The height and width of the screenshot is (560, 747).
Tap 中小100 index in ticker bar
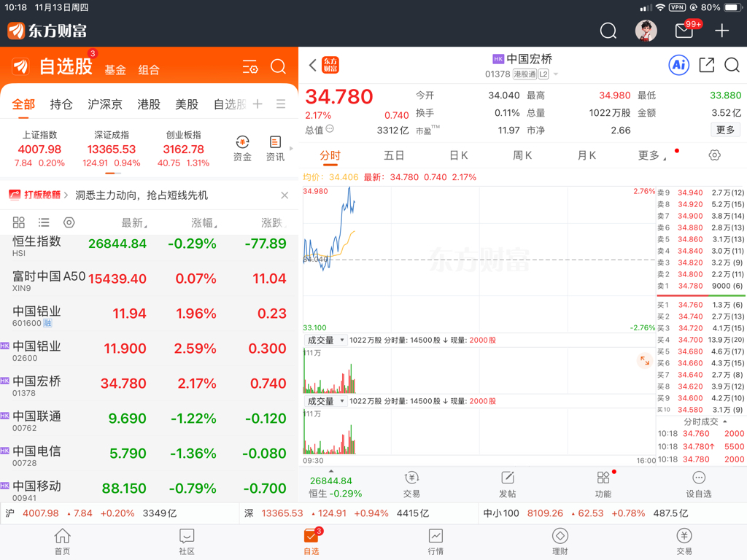[586, 513]
